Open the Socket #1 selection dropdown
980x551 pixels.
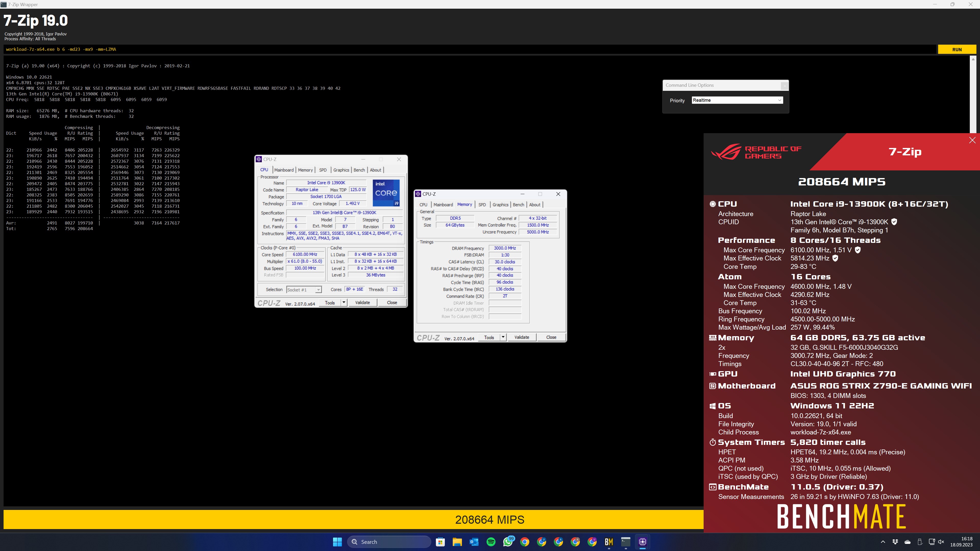point(304,290)
